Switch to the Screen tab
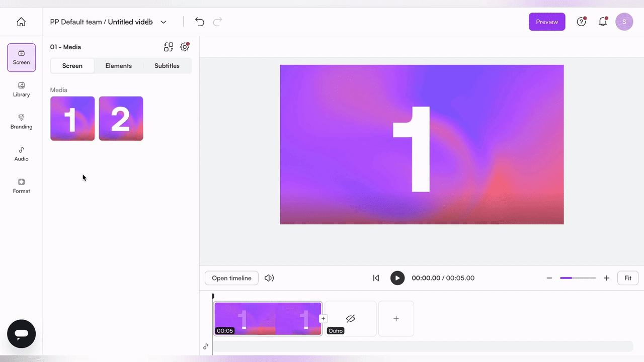 coord(72,66)
